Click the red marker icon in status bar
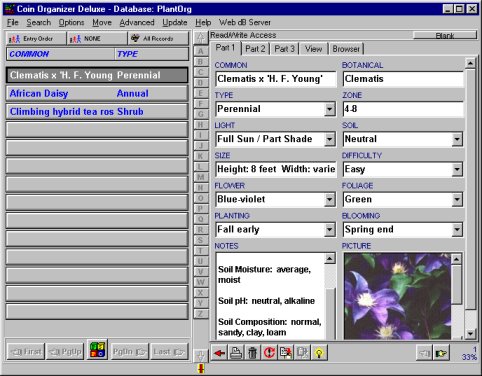 201,369
